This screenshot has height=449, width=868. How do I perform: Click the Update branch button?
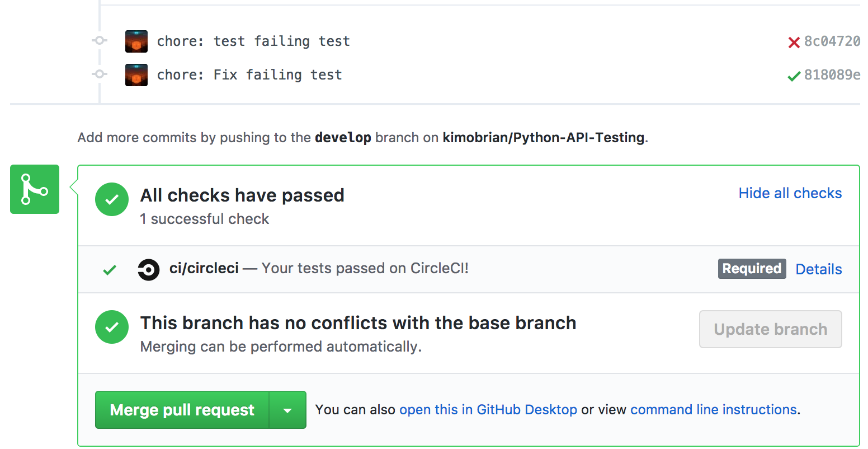click(x=770, y=329)
